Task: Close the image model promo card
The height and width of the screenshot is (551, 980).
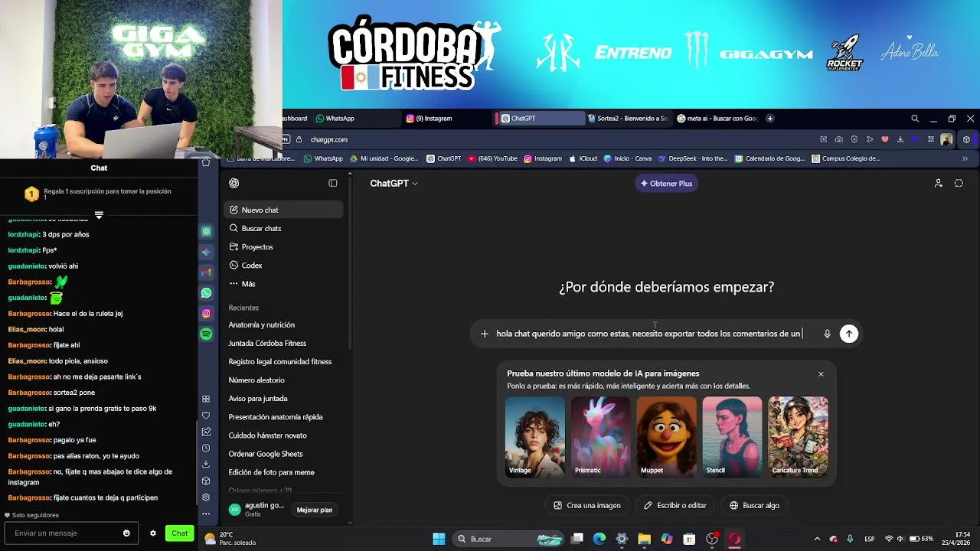Action: click(821, 374)
